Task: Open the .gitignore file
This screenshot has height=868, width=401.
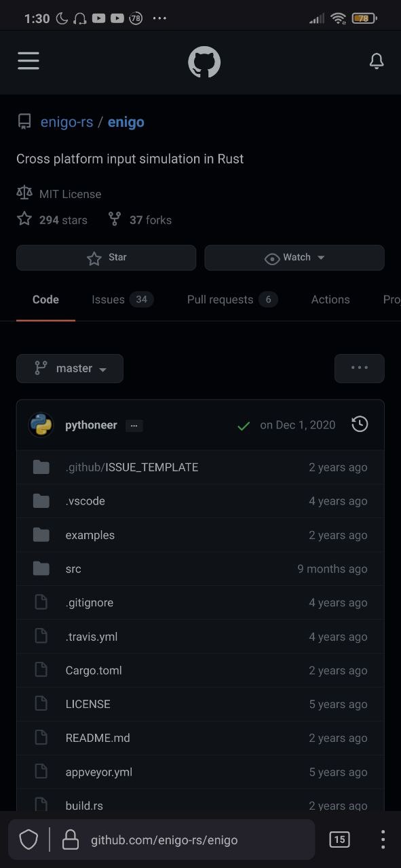Action: [89, 603]
